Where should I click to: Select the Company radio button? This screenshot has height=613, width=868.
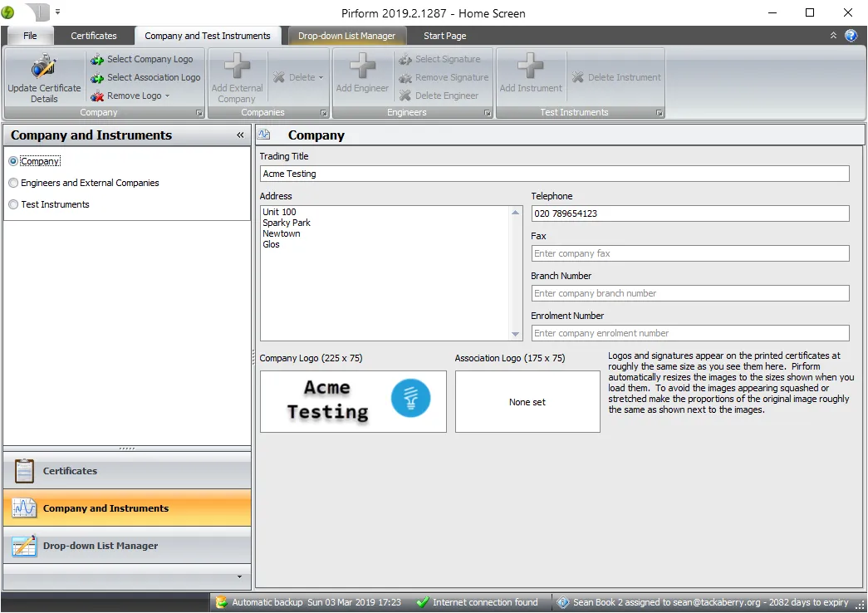coord(13,161)
